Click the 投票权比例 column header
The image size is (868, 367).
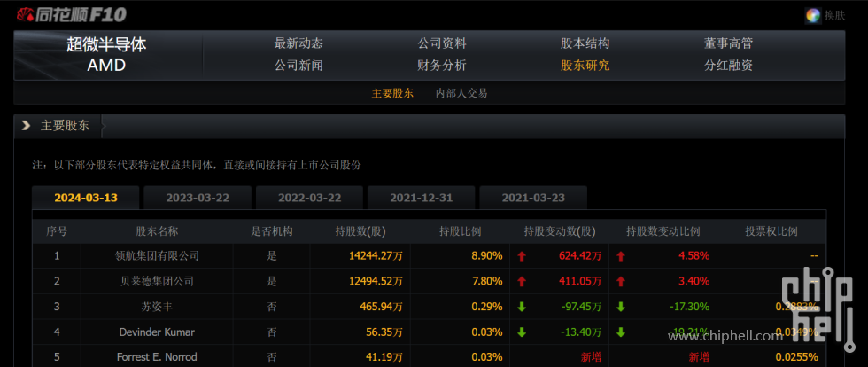pos(771,231)
